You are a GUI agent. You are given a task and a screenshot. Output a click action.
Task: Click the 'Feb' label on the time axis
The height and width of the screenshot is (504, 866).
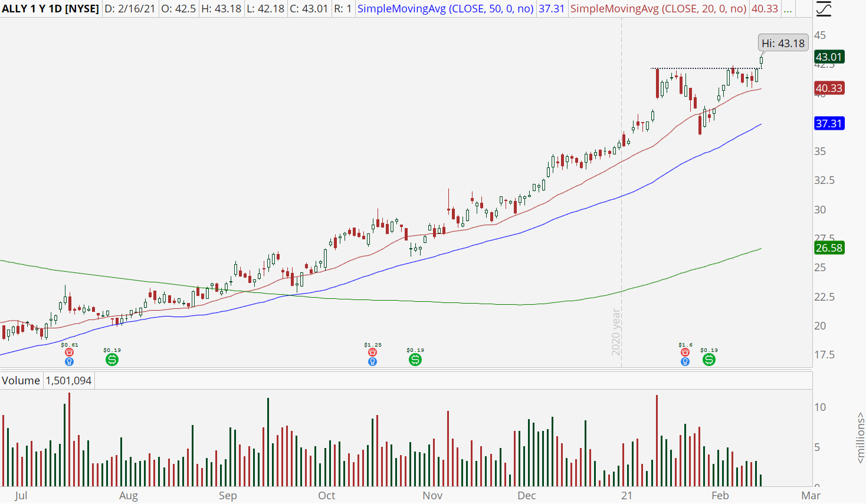pyautogui.click(x=720, y=496)
